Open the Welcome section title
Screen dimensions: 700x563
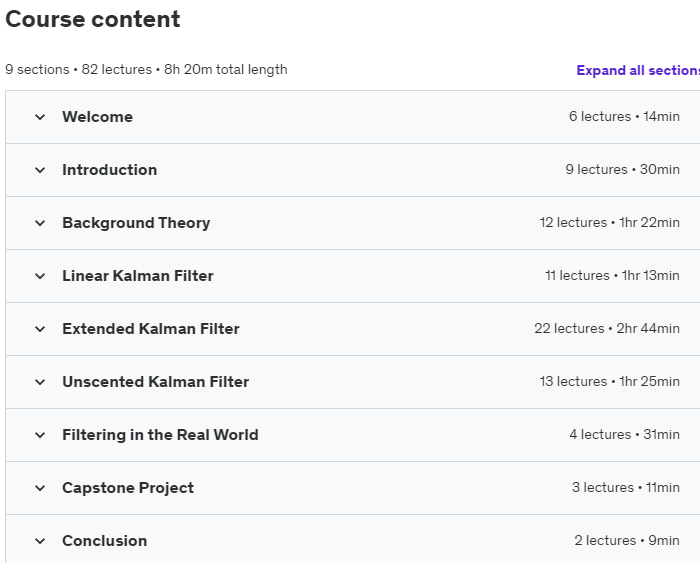pyautogui.click(x=97, y=117)
